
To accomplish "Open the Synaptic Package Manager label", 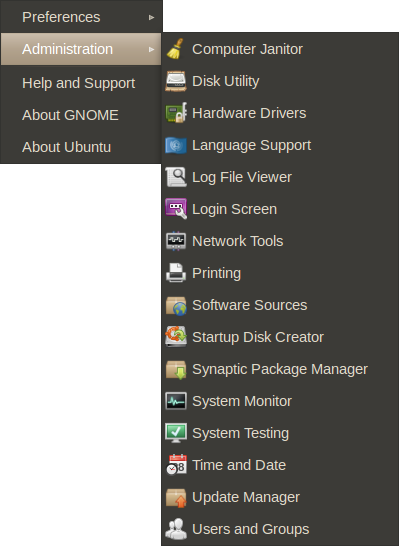I will [x=280, y=369].
